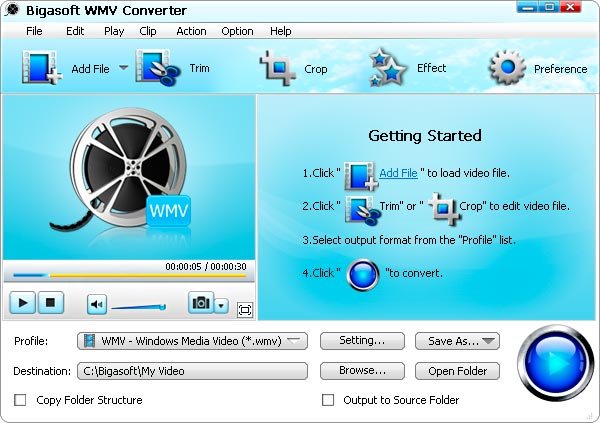Expand the Save As dropdown
This screenshot has width=600, height=423.
[x=489, y=341]
